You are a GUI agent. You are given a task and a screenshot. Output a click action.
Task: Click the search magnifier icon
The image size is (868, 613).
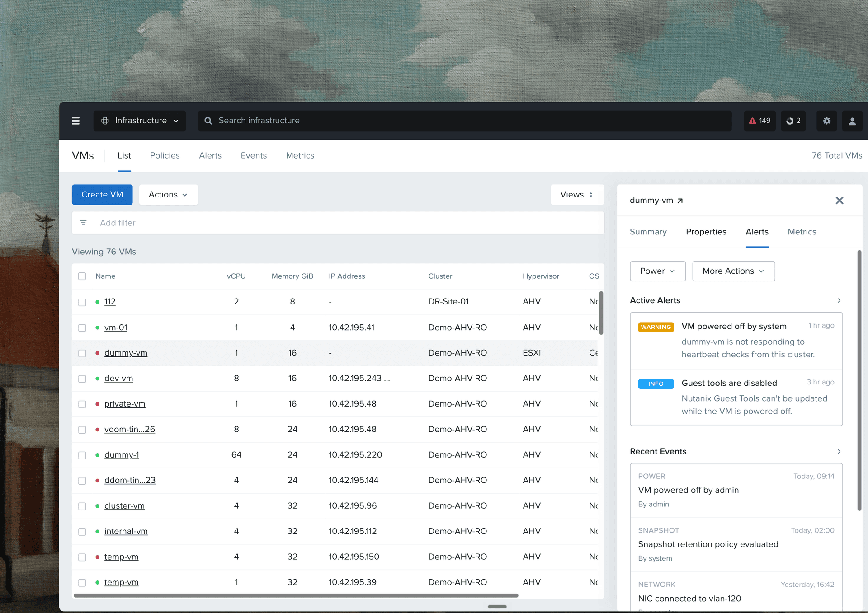(x=208, y=121)
